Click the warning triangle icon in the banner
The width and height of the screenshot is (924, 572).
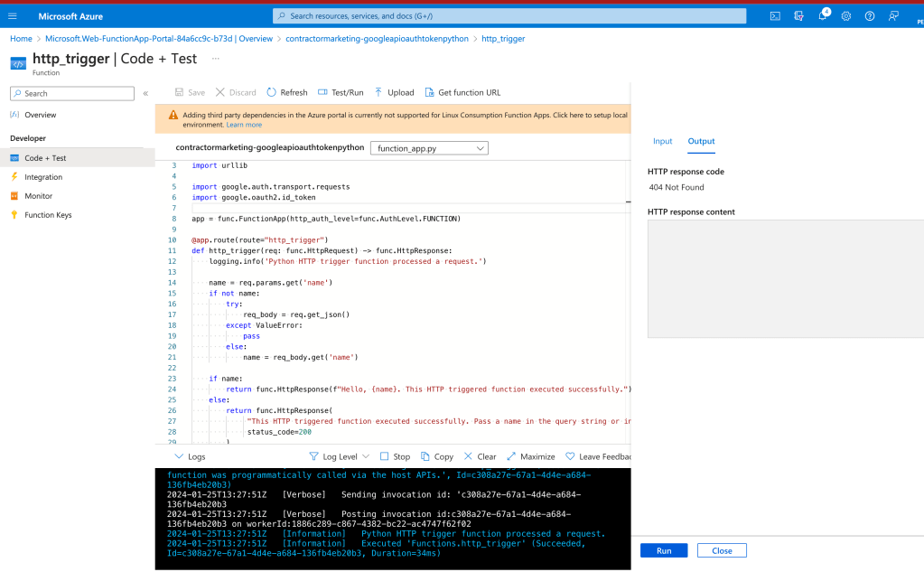coord(173,116)
